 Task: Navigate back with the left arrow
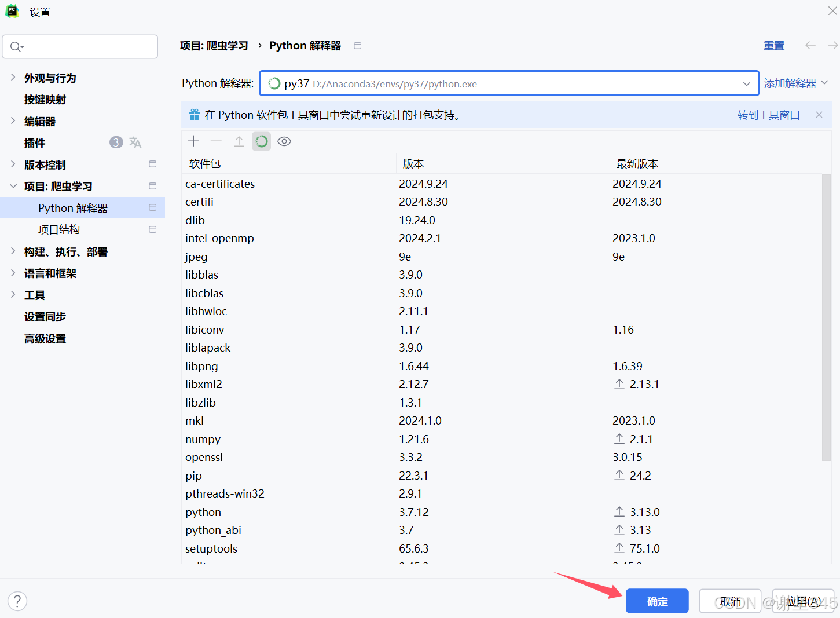click(x=810, y=45)
